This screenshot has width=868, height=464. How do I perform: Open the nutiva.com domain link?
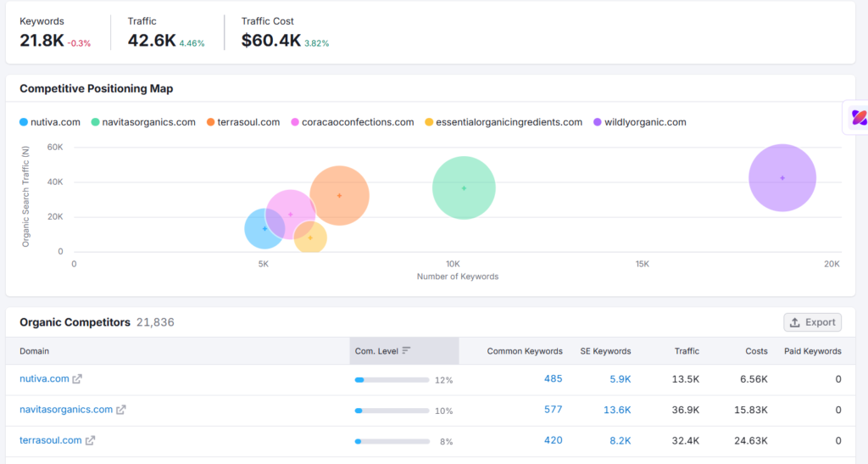point(44,378)
